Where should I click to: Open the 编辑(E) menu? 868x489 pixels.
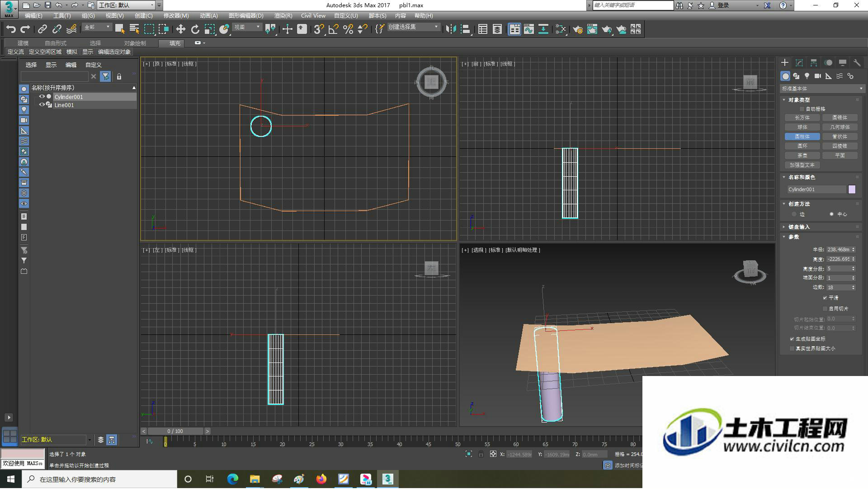tap(33, 16)
